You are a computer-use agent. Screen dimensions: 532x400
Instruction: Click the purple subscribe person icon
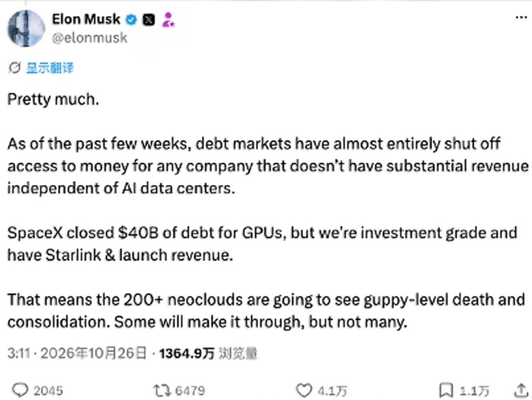168,20
